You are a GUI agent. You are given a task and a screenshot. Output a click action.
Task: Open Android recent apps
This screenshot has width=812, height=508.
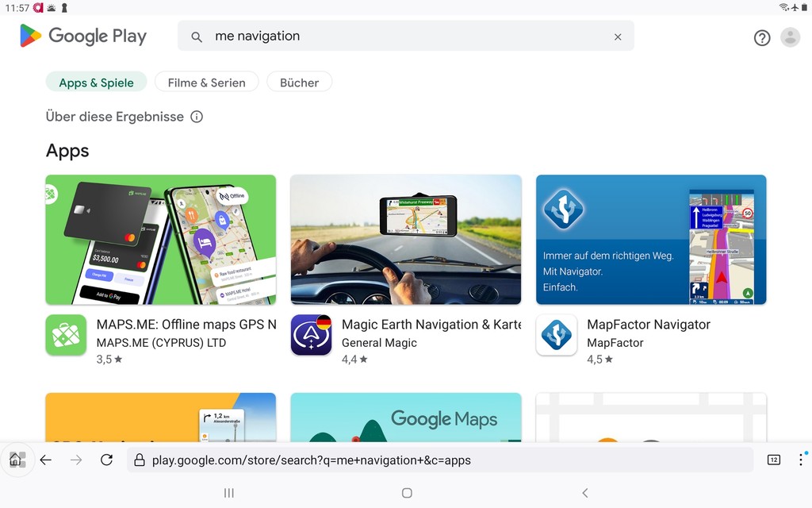click(229, 493)
